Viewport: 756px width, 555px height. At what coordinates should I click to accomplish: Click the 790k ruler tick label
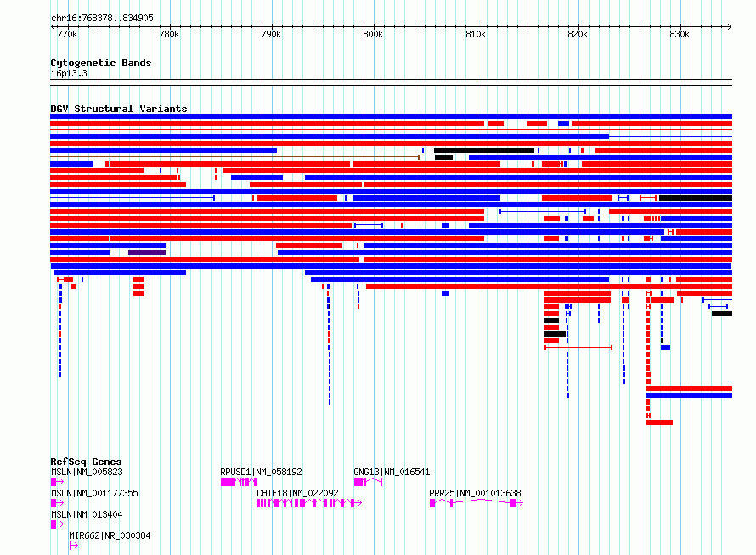[271, 34]
